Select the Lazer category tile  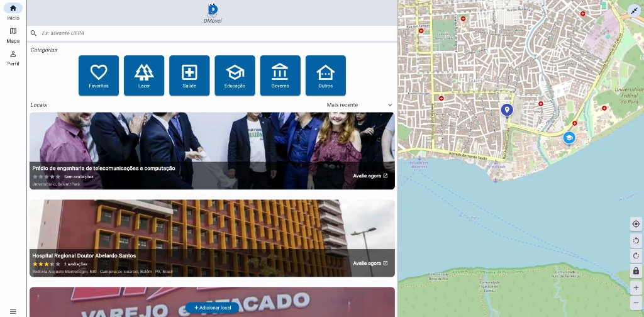(144, 75)
